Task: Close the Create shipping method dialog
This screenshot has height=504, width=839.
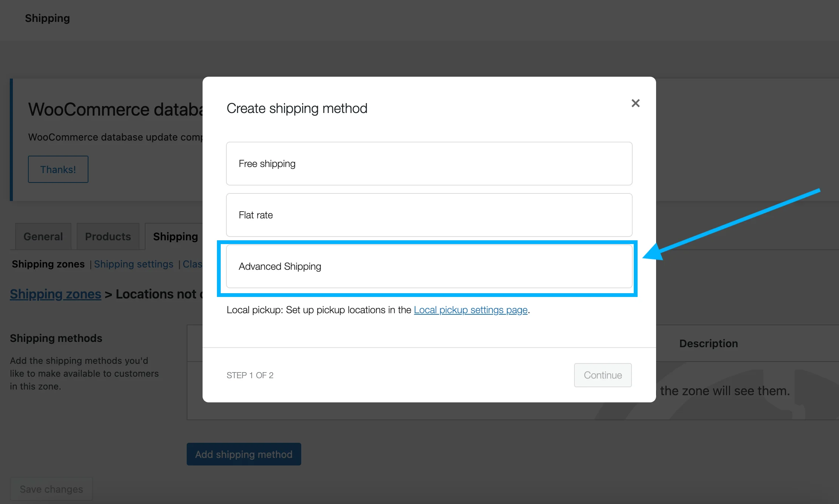Action: point(635,103)
